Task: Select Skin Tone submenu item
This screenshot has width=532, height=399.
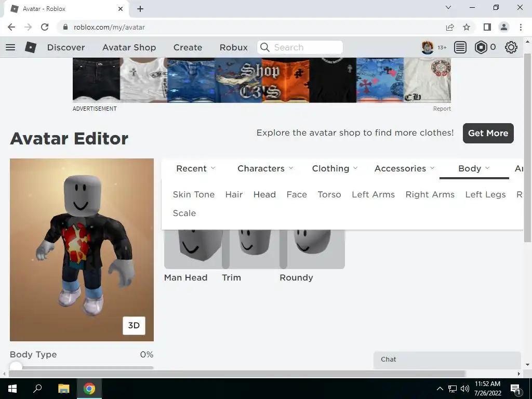Action: [194, 195]
